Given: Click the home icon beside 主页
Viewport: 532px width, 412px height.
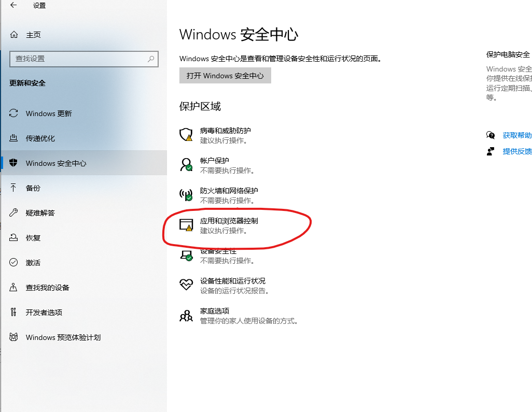Looking at the screenshot, I should (14, 35).
